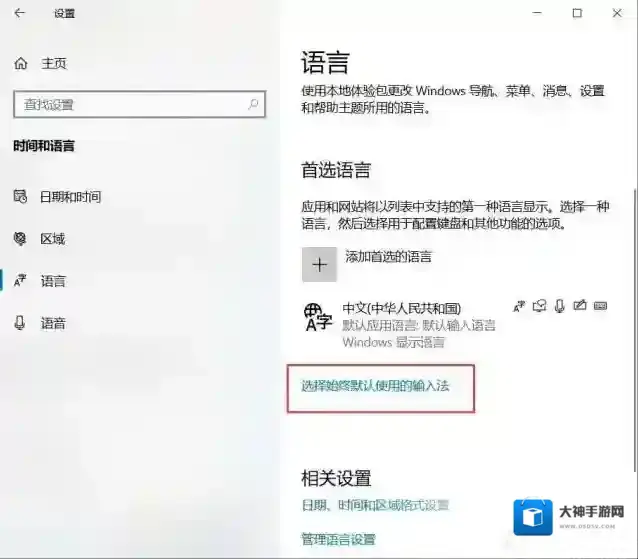Click the text-to-speech icon for 中文

[540, 306]
